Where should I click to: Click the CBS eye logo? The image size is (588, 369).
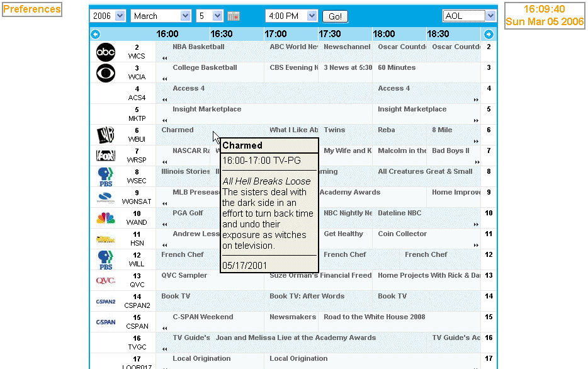point(106,73)
